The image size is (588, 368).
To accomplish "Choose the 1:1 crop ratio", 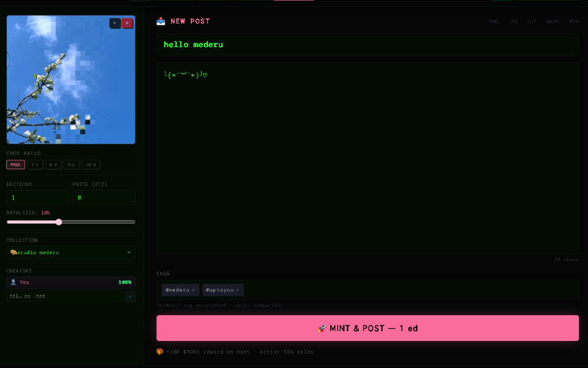I will coord(35,165).
